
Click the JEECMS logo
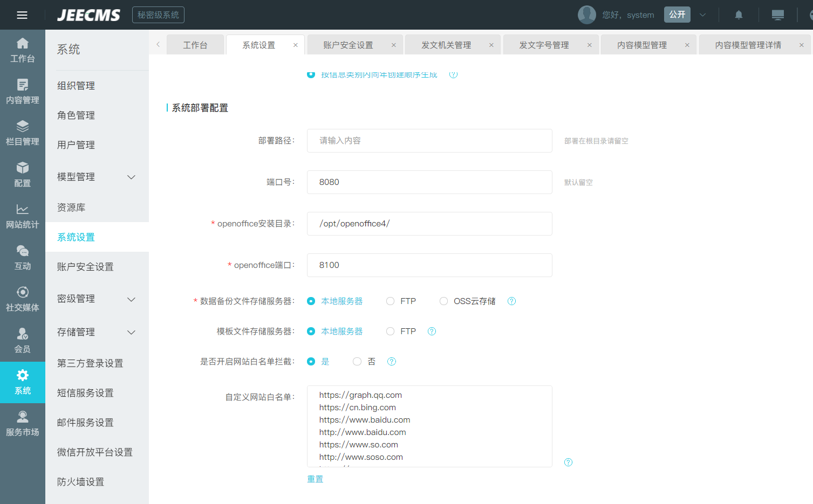[x=89, y=15]
